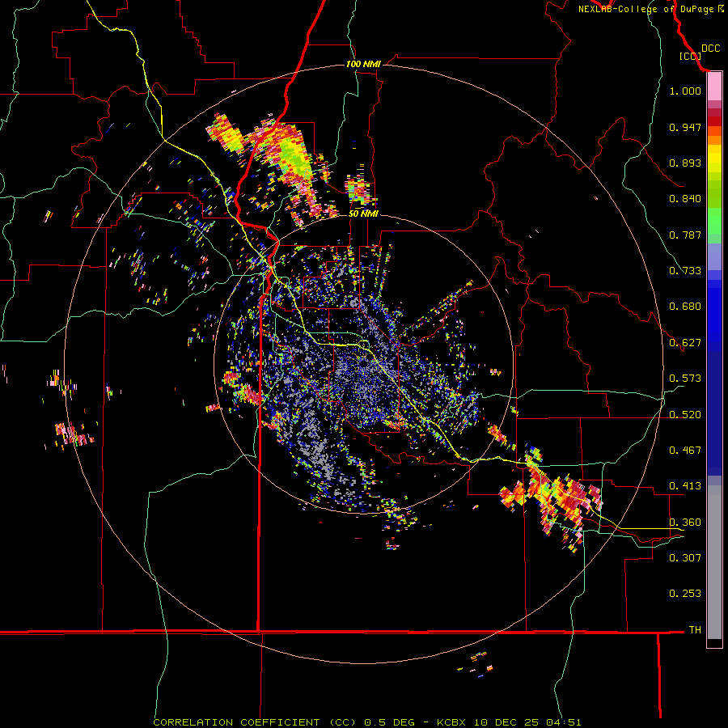This screenshot has height=728, width=728.
Task: Click the 0.627 legend value
Action: coord(685,343)
